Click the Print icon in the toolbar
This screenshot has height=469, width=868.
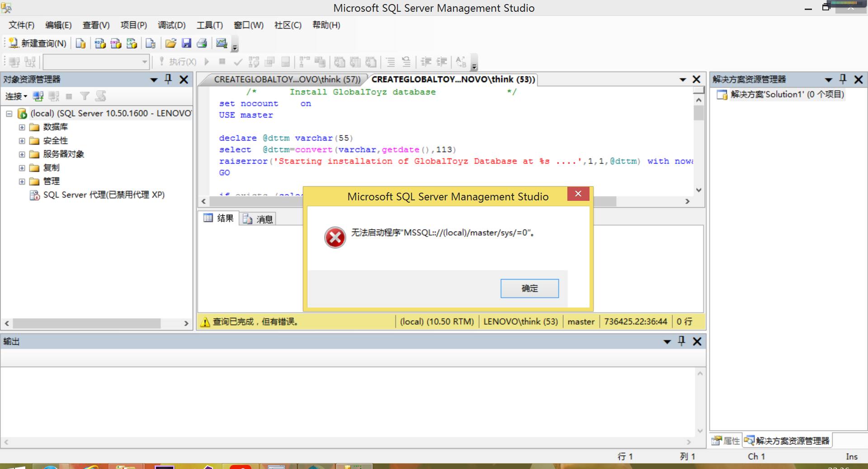click(x=202, y=43)
